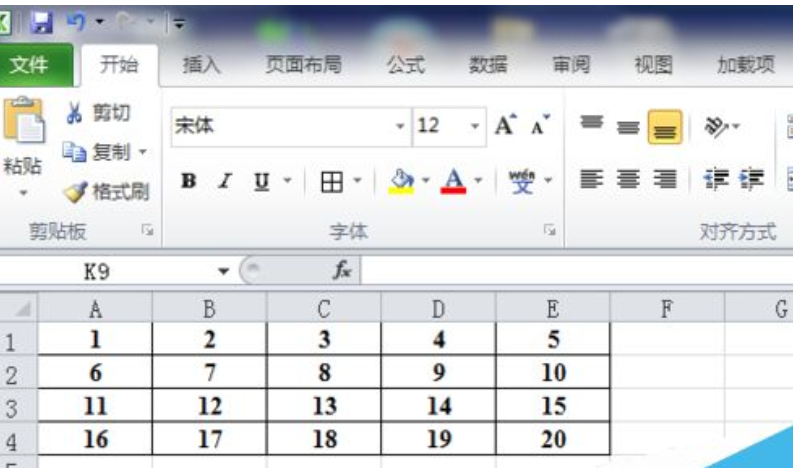Open the borders dropdown arrow
This screenshot has height=468, width=793.
[x=358, y=180]
